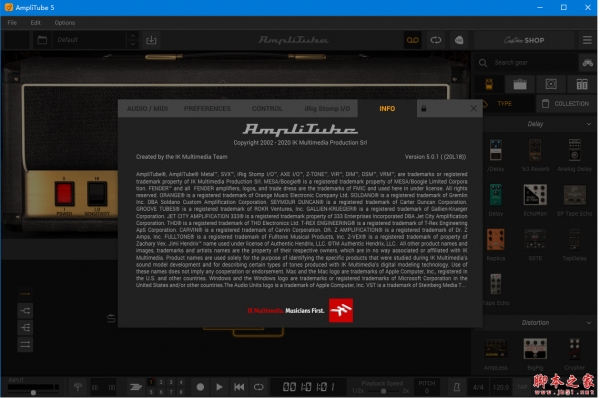Pick the Crusher distortion pedal
Viewport: 600px width, 398px height.
click(574, 354)
